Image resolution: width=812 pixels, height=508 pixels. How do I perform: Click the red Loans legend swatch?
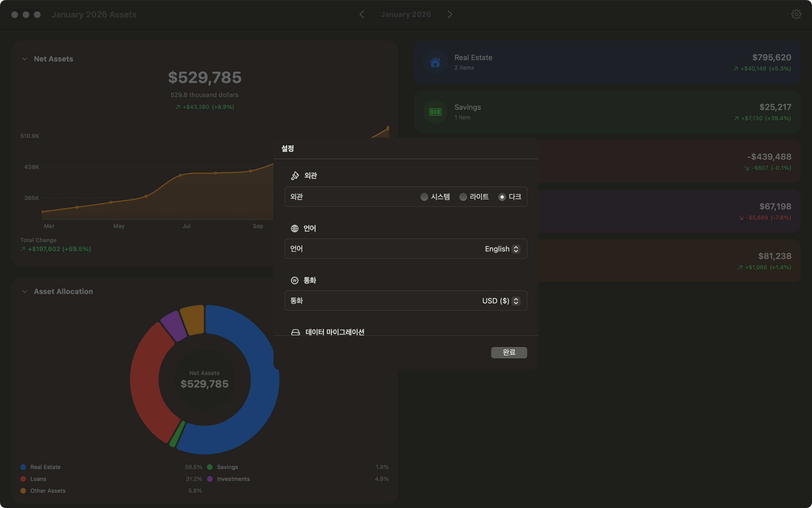point(23,479)
